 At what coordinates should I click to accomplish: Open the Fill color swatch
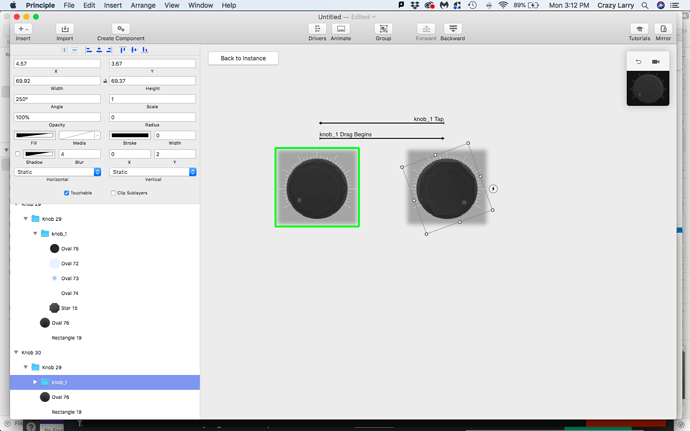click(35, 135)
